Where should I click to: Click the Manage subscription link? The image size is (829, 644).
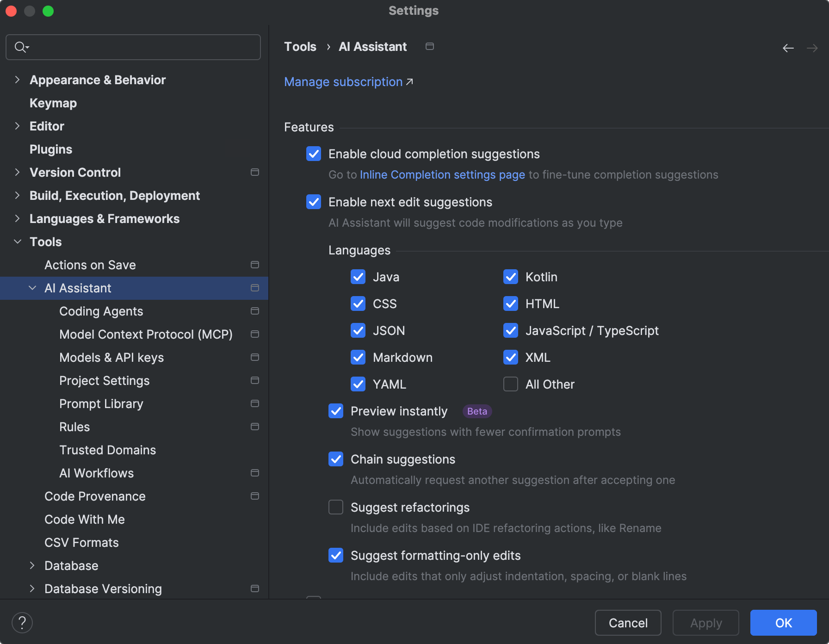click(x=343, y=82)
